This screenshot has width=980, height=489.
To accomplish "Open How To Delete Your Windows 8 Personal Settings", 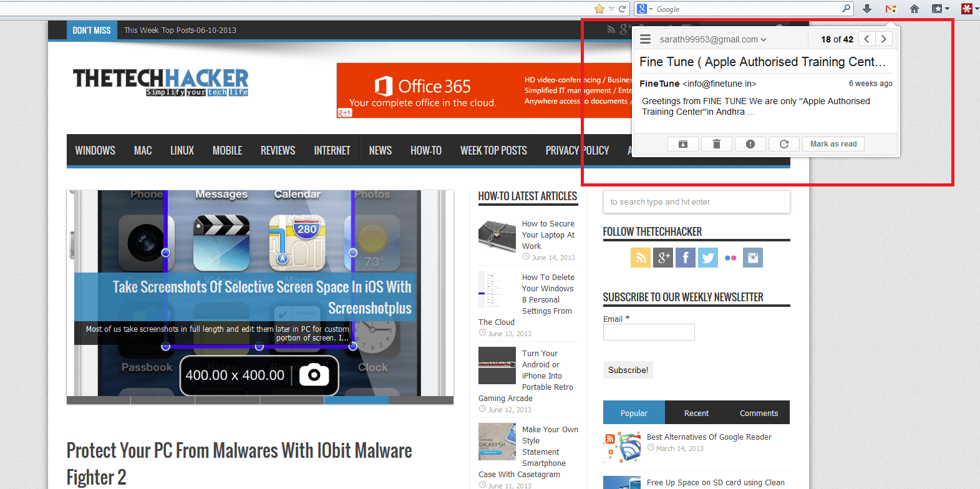I will [x=526, y=300].
